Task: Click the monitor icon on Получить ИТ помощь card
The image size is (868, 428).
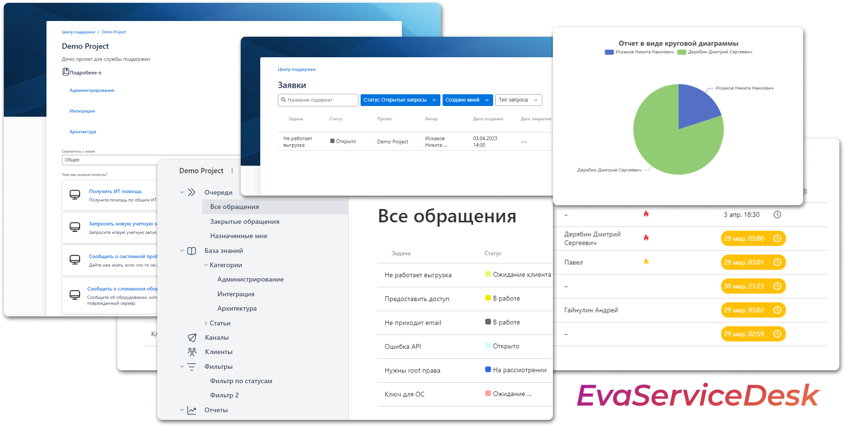Action: point(75,195)
